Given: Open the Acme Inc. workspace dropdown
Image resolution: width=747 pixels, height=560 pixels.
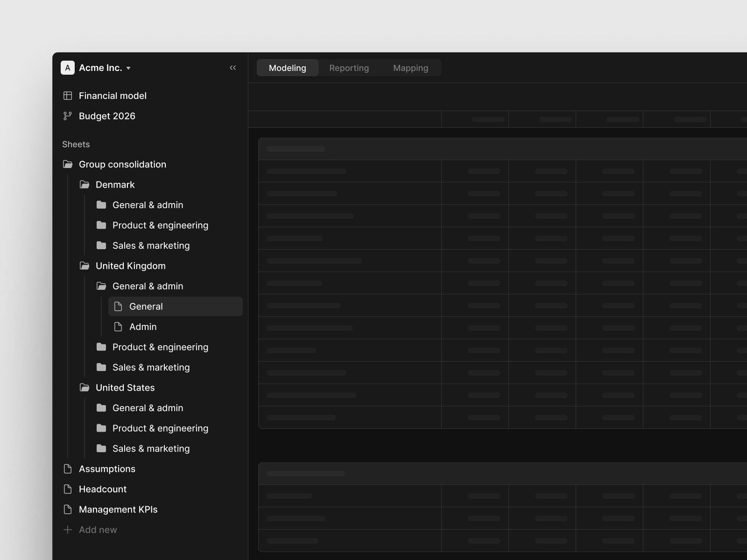Looking at the screenshot, I should coord(128,68).
